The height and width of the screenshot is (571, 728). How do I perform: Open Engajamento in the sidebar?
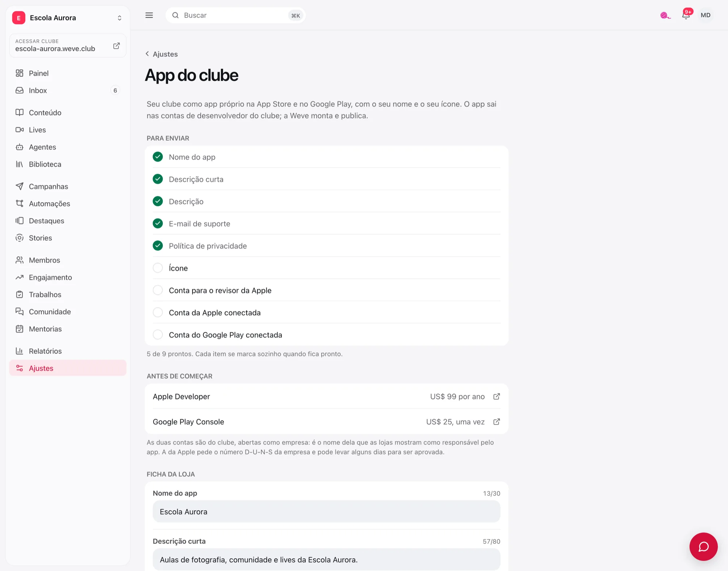(x=68, y=277)
